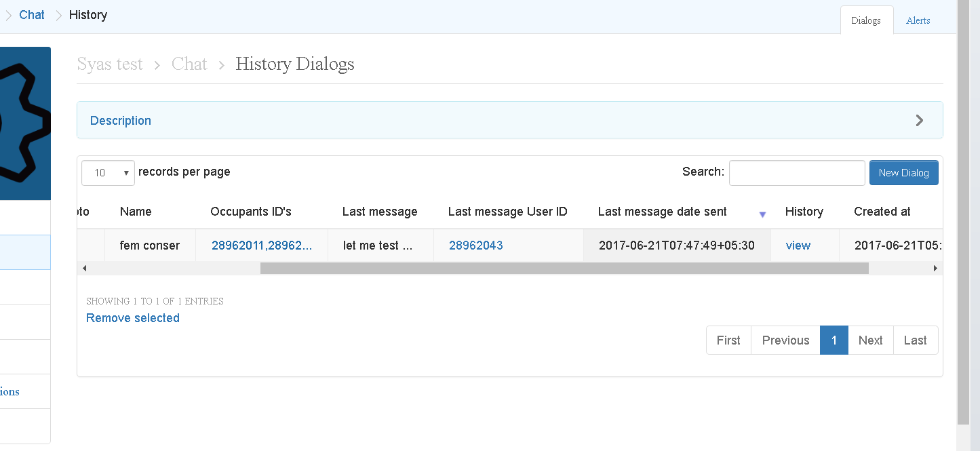Click inside the Search field

pyautogui.click(x=796, y=172)
